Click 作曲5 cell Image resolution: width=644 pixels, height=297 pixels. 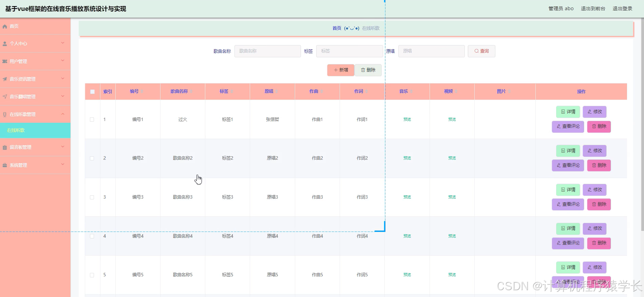(317, 275)
